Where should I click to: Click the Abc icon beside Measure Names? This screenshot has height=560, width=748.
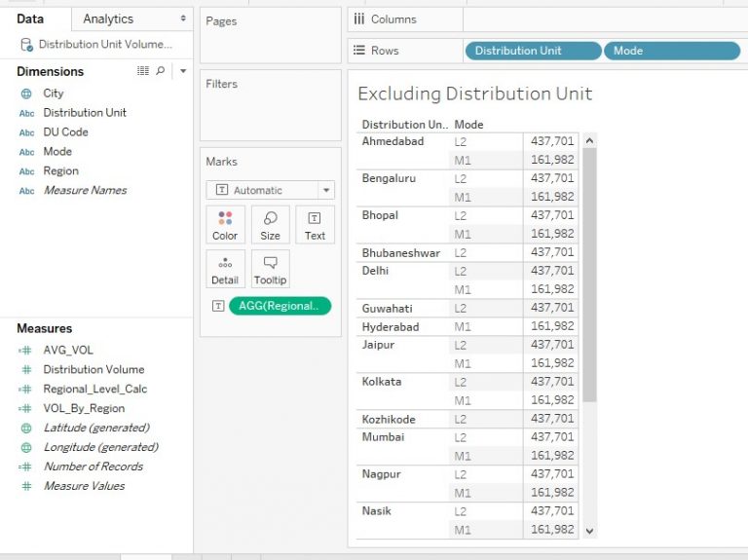26,191
